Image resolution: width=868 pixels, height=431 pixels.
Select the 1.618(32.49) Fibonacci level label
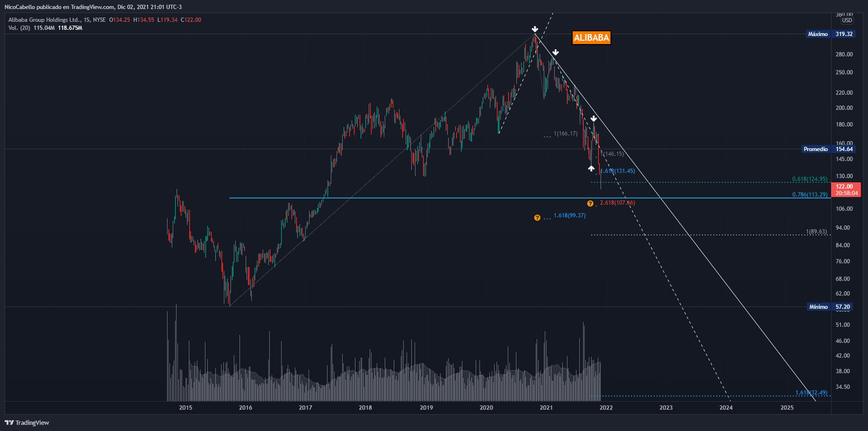tap(811, 393)
